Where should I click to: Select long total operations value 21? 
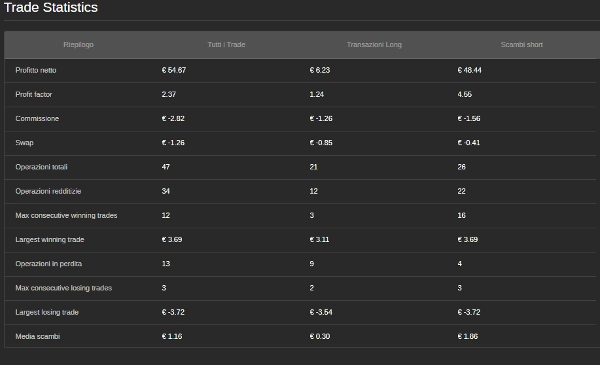coord(313,167)
